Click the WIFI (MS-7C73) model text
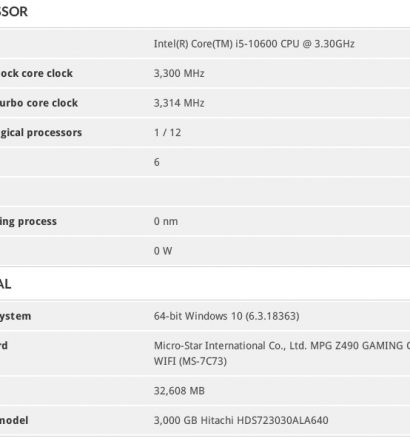The height and width of the screenshot is (441, 410). [x=190, y=361]
